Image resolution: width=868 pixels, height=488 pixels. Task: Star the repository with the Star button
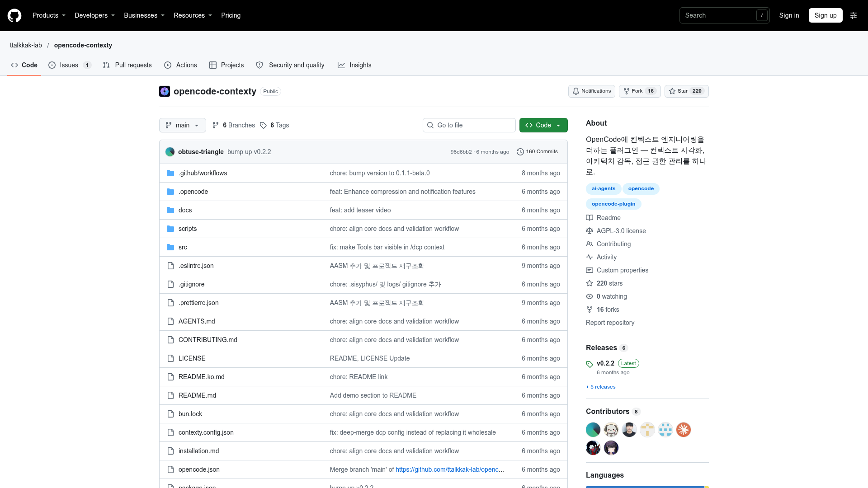click(686, 91)
